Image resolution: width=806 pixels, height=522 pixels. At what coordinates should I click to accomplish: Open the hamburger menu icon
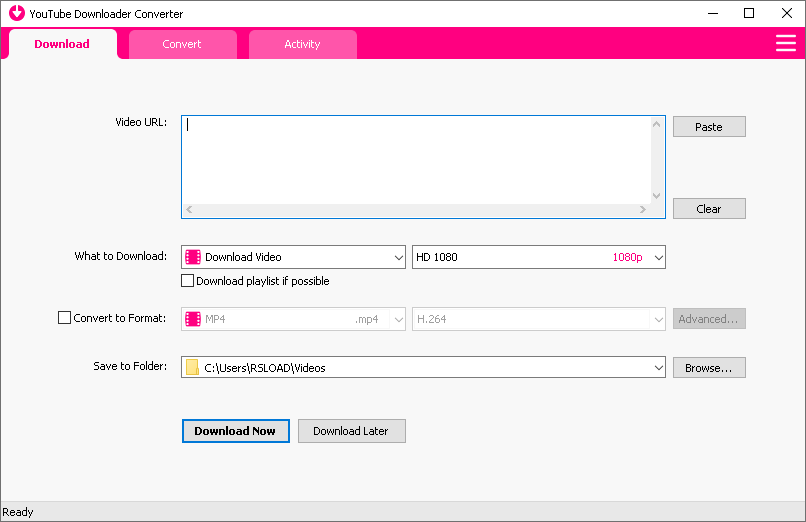[x=785, y=43]
